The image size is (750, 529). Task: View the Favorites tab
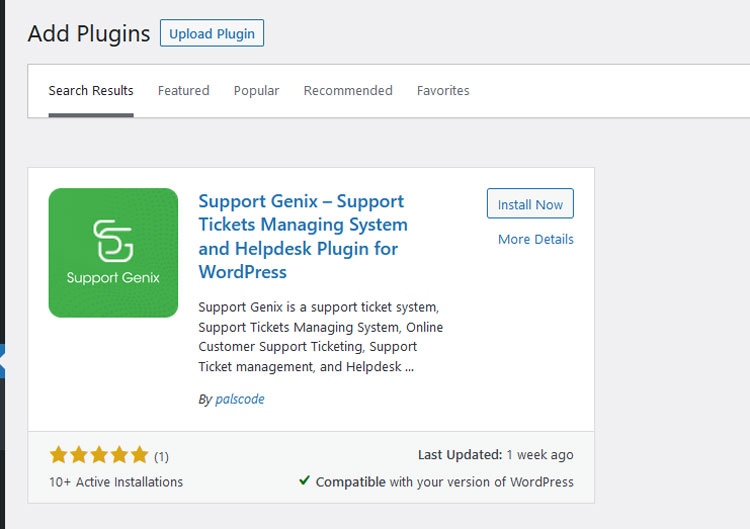443,90
